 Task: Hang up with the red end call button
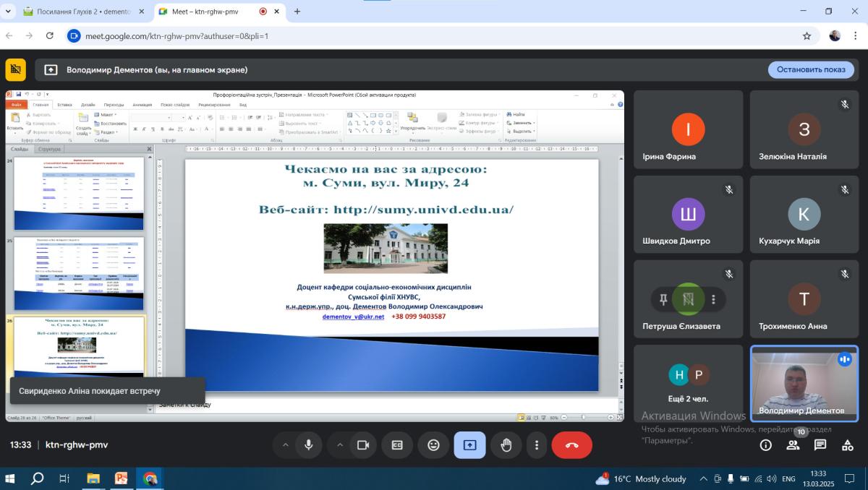point(571,445)
